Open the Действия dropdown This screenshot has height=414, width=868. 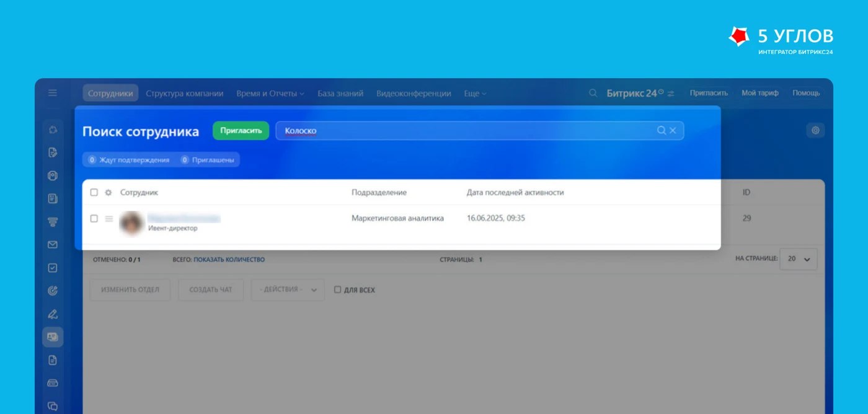pyautogui.click(x=288, y=289)
